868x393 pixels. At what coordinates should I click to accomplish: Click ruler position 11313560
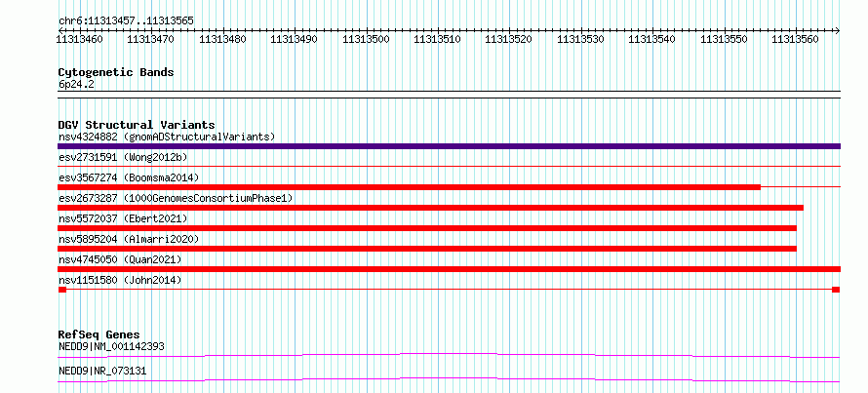(796, 39)
